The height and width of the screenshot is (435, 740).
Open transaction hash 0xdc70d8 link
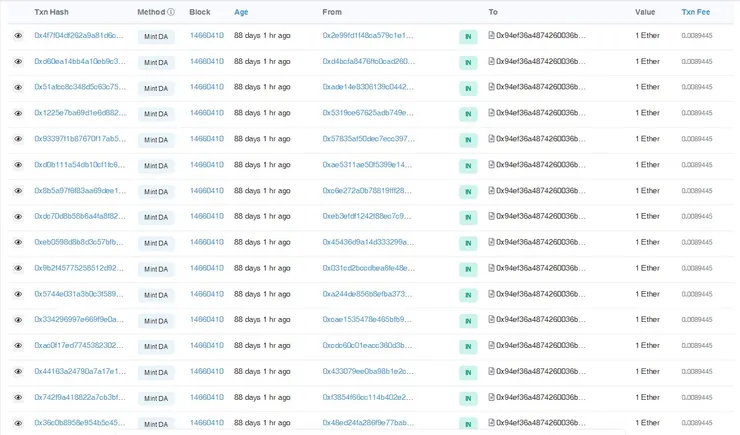click(x=80, y=216)
